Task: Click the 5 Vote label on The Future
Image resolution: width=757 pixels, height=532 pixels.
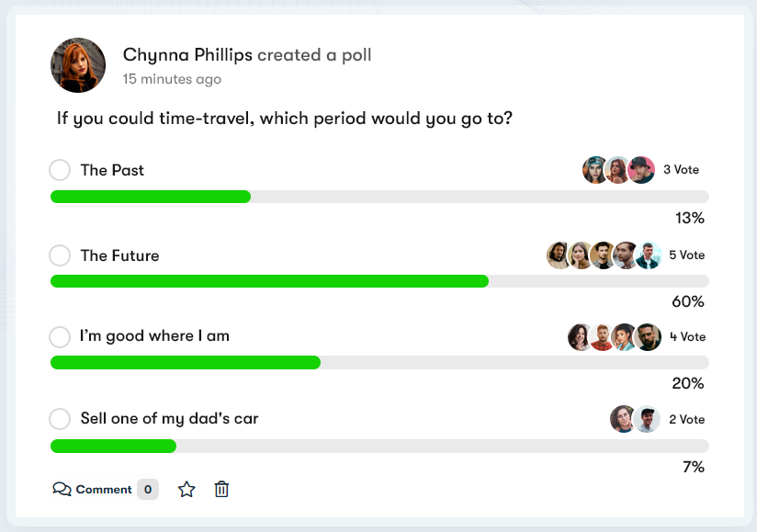Action: (686, 255)
